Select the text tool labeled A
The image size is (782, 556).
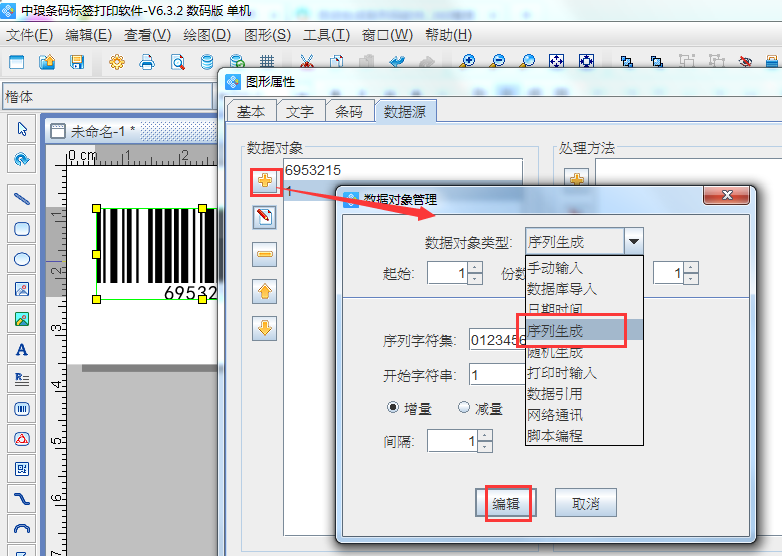tap(21, 349)
